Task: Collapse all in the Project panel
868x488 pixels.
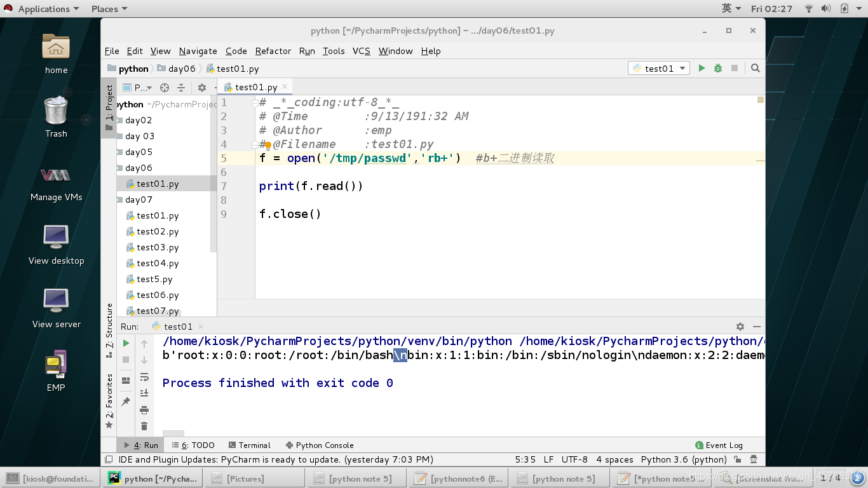Action: click(x=181, y=88)
